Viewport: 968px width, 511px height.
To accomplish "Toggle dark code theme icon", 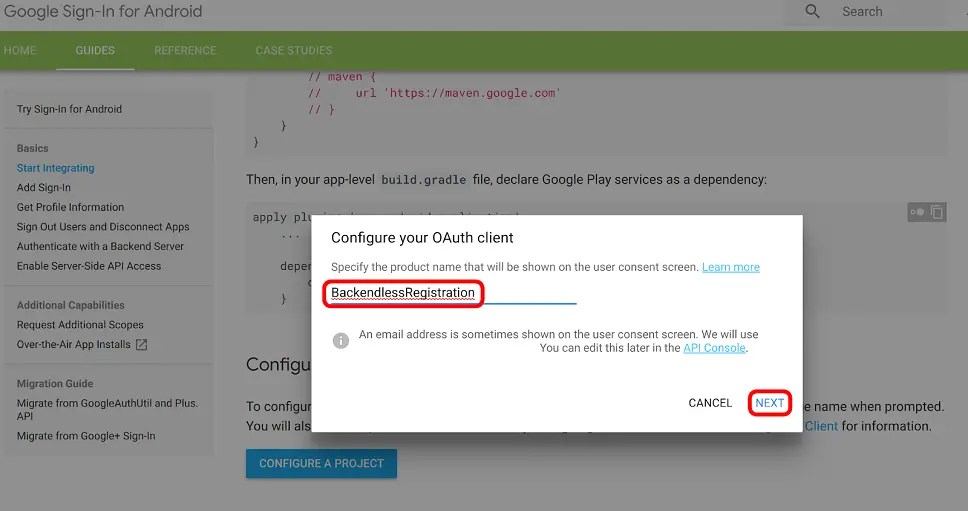I will pos(917,212).
